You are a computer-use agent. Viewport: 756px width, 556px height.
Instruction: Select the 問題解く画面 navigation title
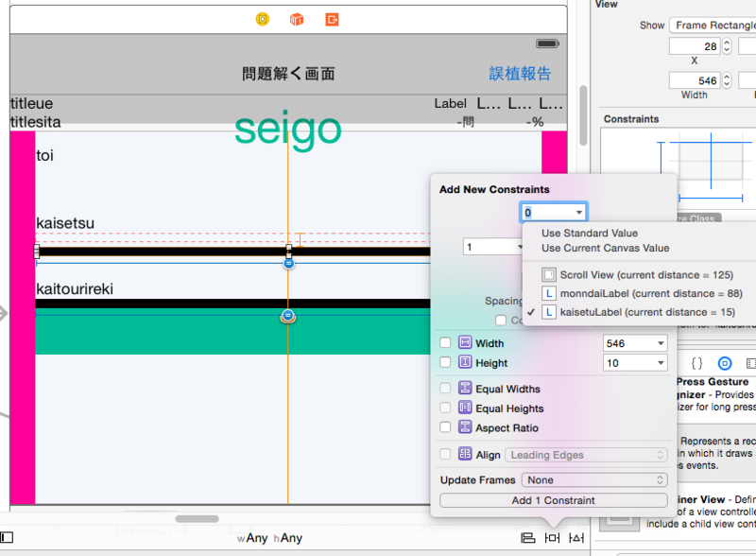click(288, 74)
